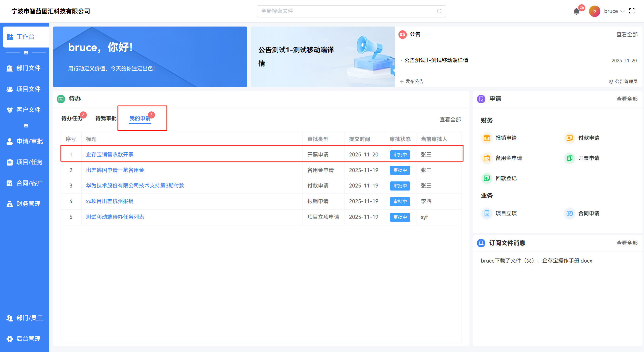Open 开票申请 invoice request icon

coord(570,158)
